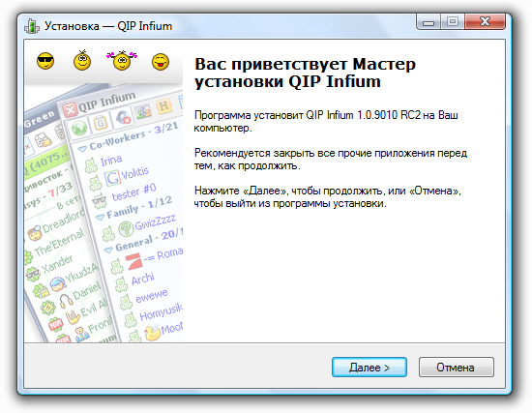This screenshot has width=532, height=413.
Task: Click the text Рекомендуется закрыть все прочие приложения
Action: (x=314, y=153)
